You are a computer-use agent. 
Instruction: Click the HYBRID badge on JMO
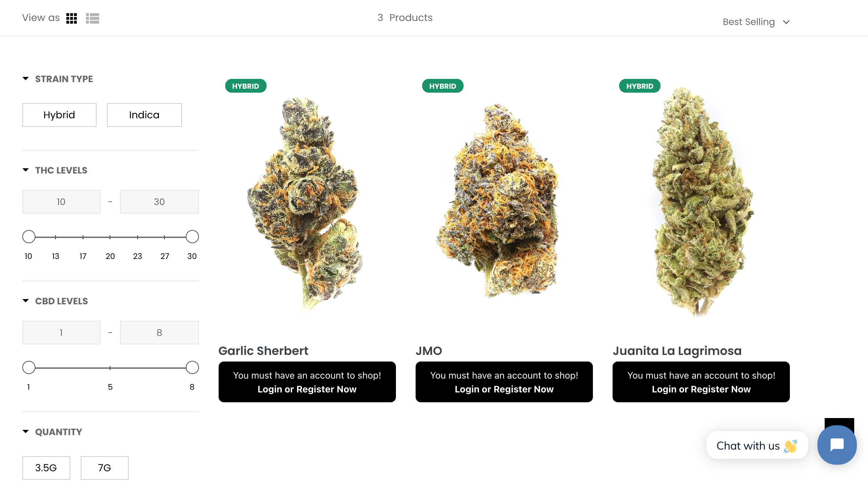click(x=443, y=86)
